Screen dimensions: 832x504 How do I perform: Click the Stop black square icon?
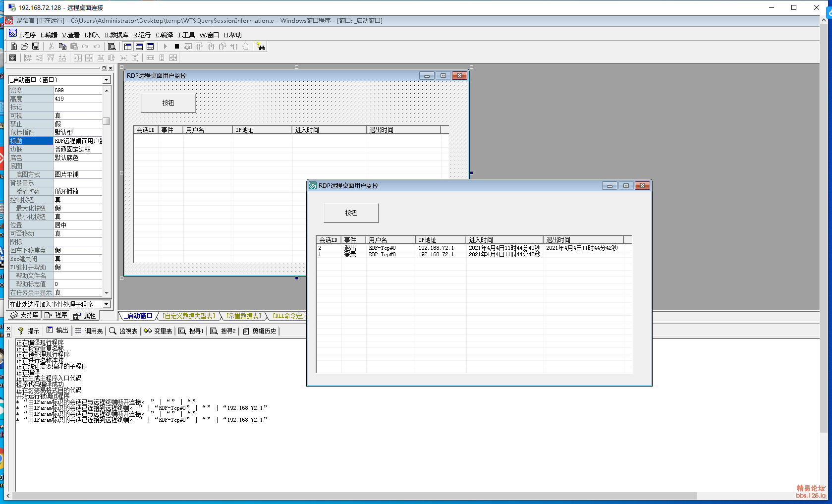[176, 46]
